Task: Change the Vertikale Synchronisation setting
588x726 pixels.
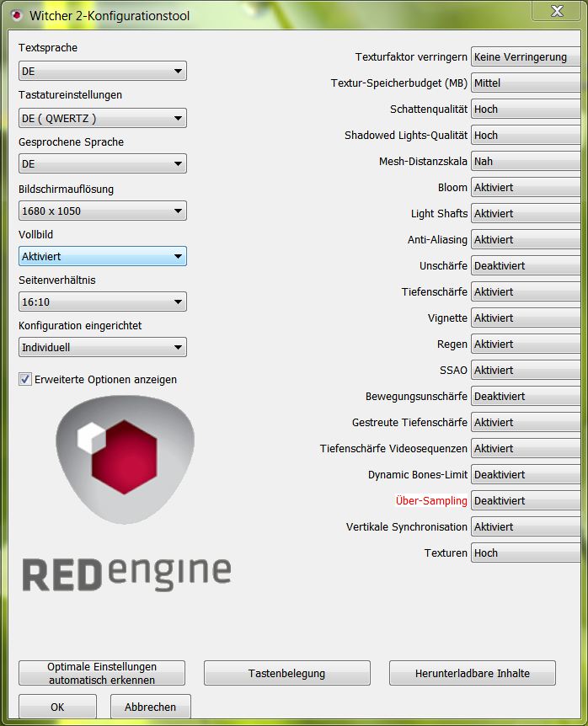Action: point(526,527)
